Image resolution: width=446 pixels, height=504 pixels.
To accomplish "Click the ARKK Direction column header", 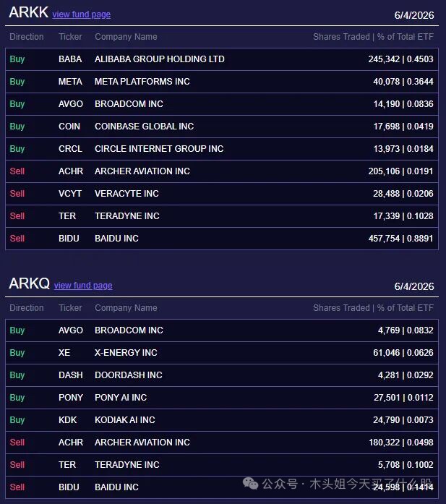I will coord(27,37).
